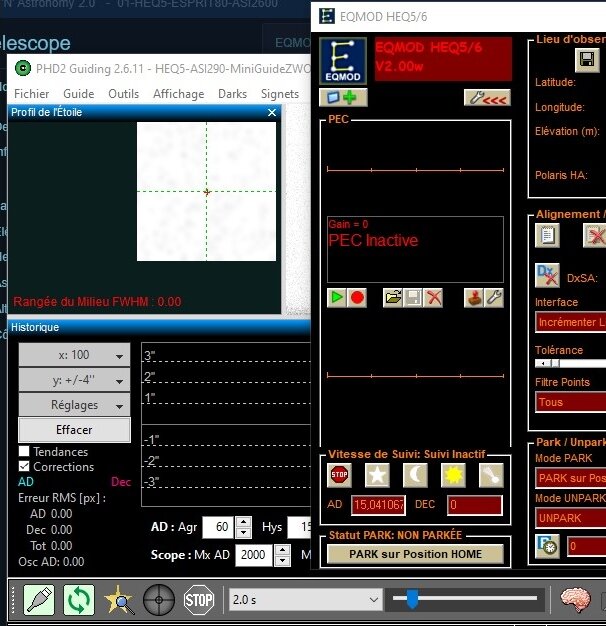
Task: Open PEC settings wrench icon
Action: point(494,297)
